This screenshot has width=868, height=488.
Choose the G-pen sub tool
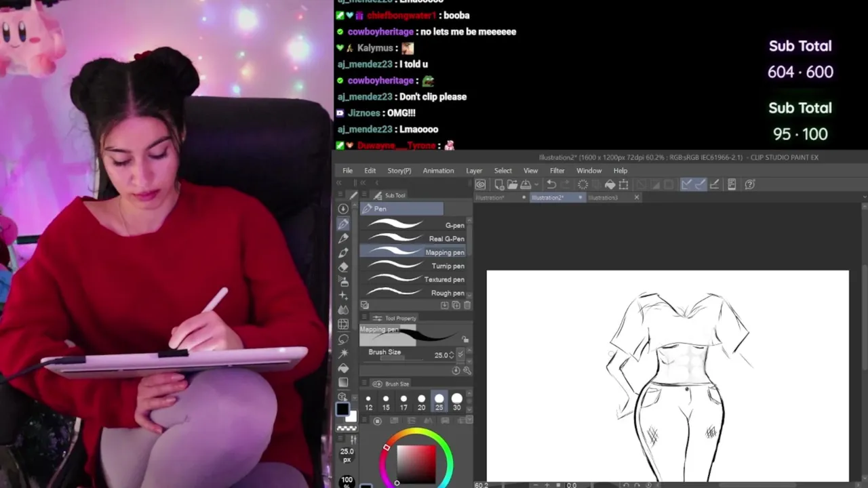(x=414, y=225)
